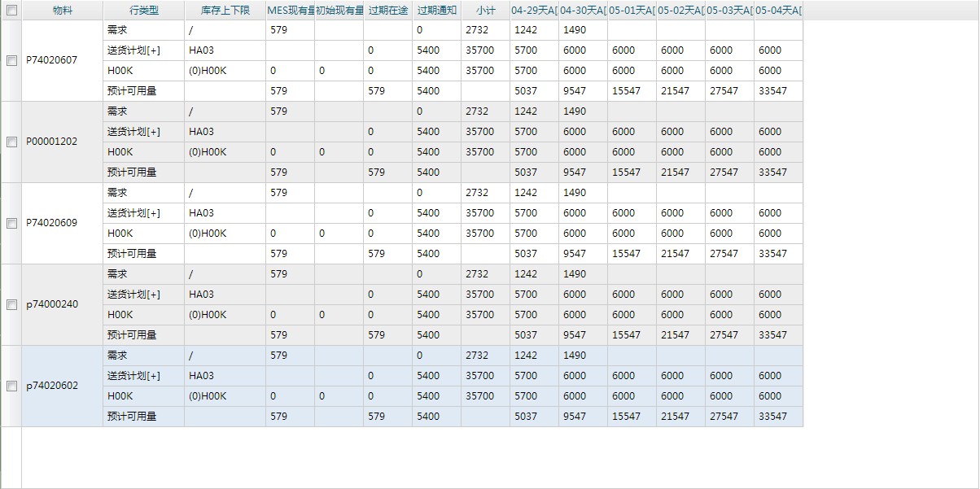This screenshot has height=489, width=980.
Task: Select the 过期通知 column header
Action: 437,11
